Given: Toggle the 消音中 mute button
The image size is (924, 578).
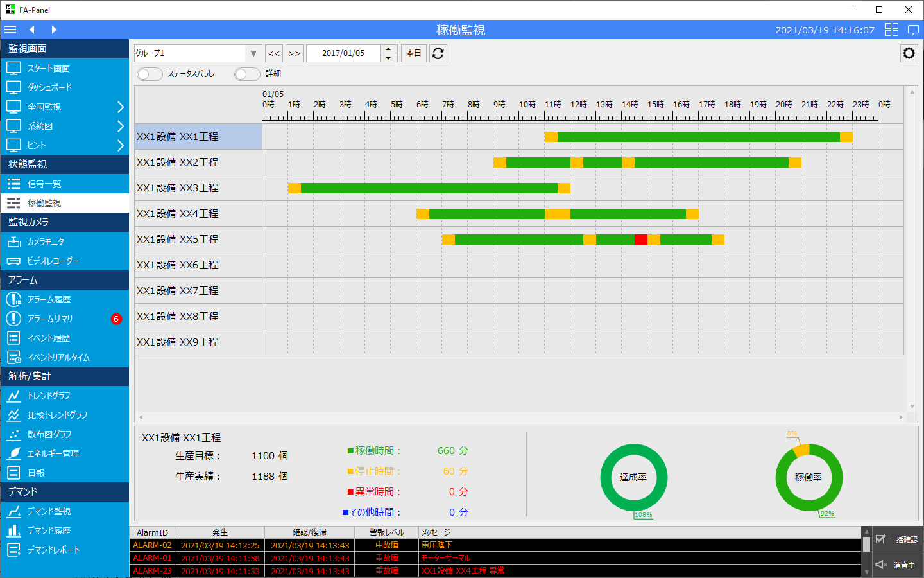Looking at the screenshot, I should tap(897, 565).
